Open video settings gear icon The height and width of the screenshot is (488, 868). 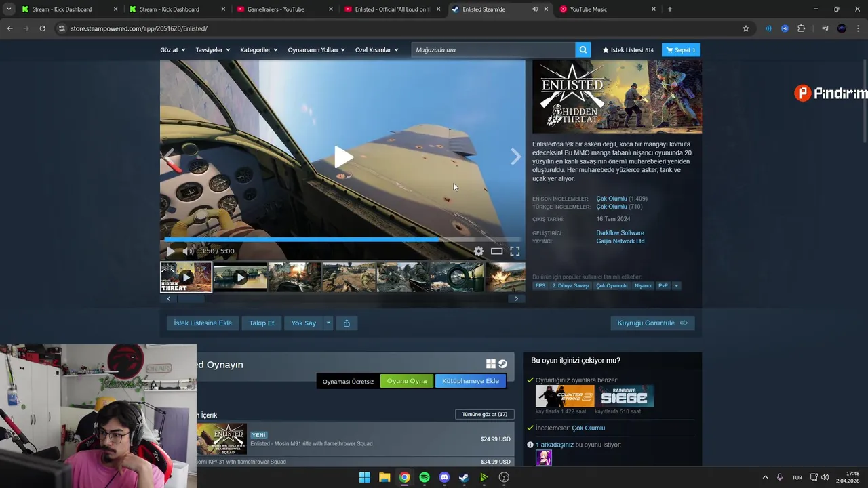(479, 251)
